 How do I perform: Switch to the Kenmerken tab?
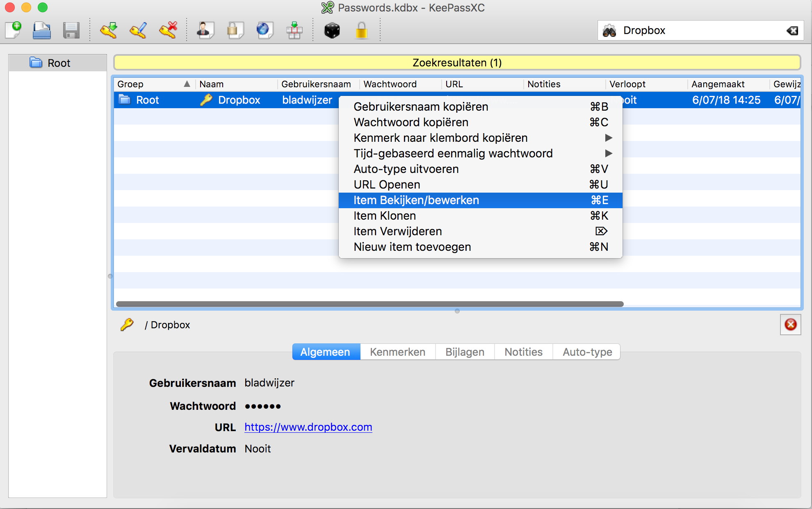[397, 352]
